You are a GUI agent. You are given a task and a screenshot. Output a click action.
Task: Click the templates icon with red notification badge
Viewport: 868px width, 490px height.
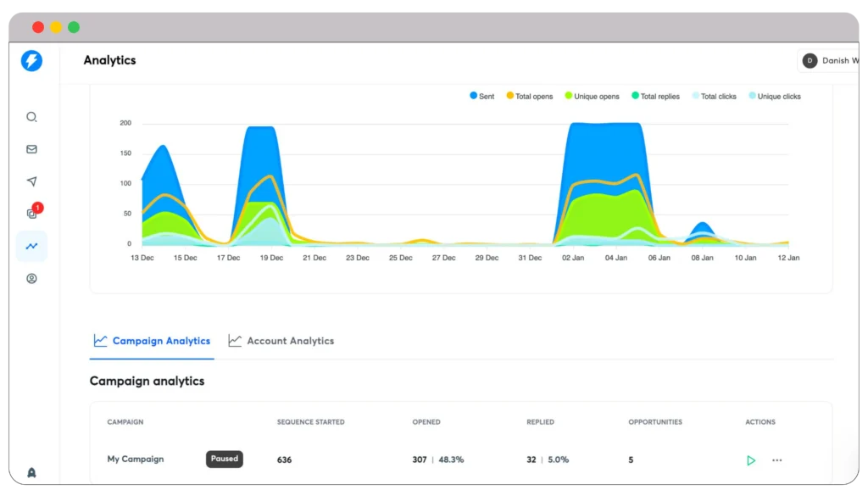pos(31,213)
